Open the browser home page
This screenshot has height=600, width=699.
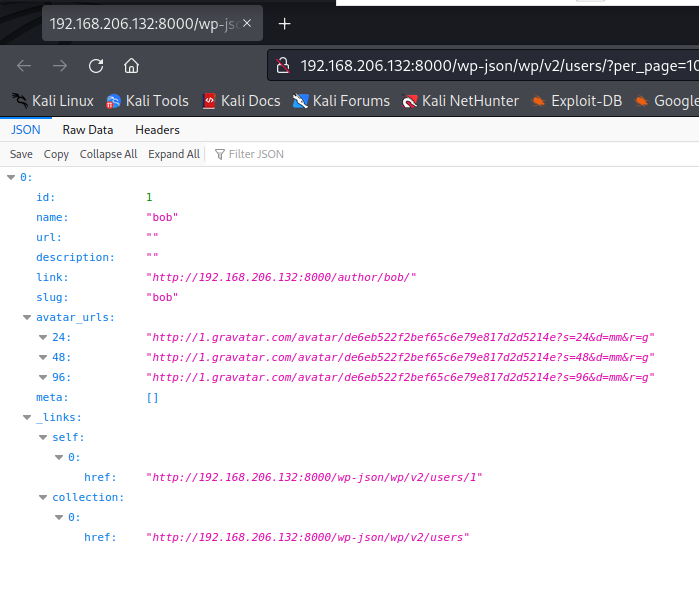pos(131,66)
